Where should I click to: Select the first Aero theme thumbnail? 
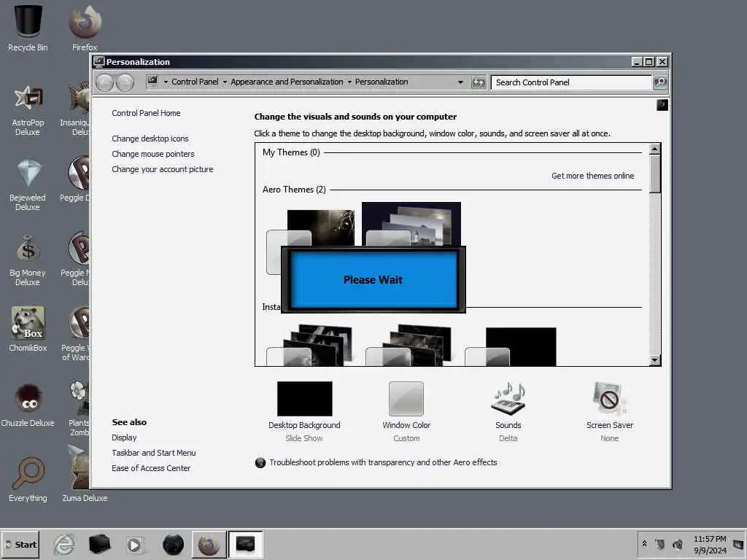pos(310,228)
